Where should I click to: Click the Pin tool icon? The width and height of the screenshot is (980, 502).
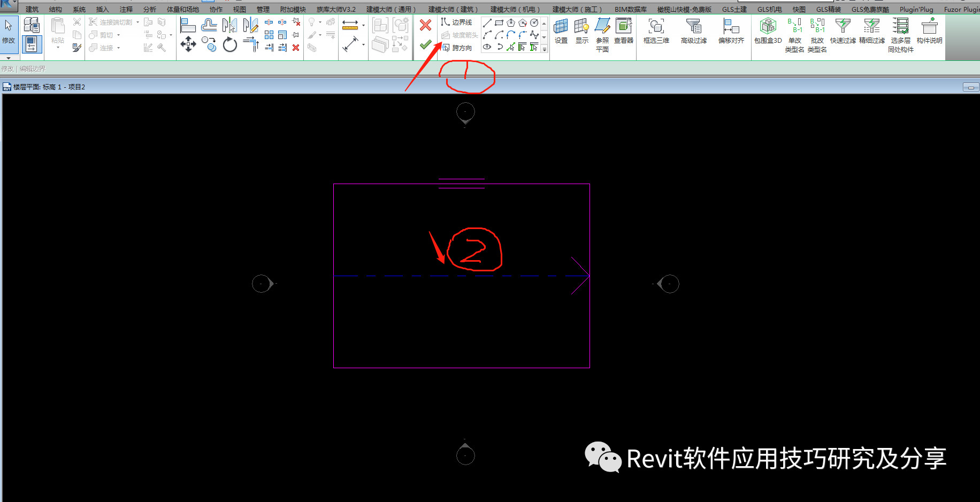(x=296, y=35)
